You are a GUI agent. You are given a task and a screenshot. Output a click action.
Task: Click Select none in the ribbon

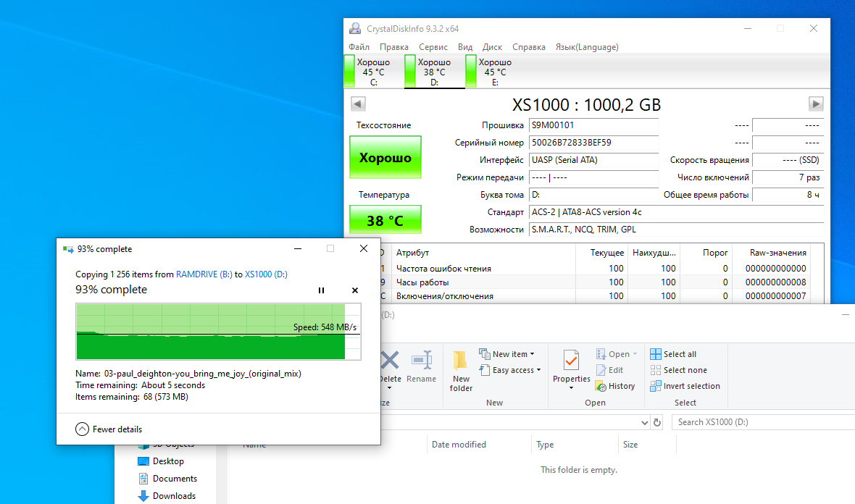(678, 371)
